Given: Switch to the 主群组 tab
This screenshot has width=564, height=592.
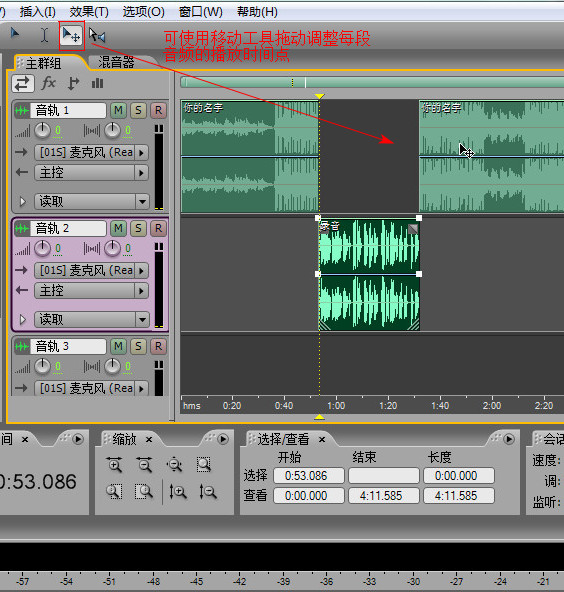Looking at the screenshot, I should click(43, 63).
